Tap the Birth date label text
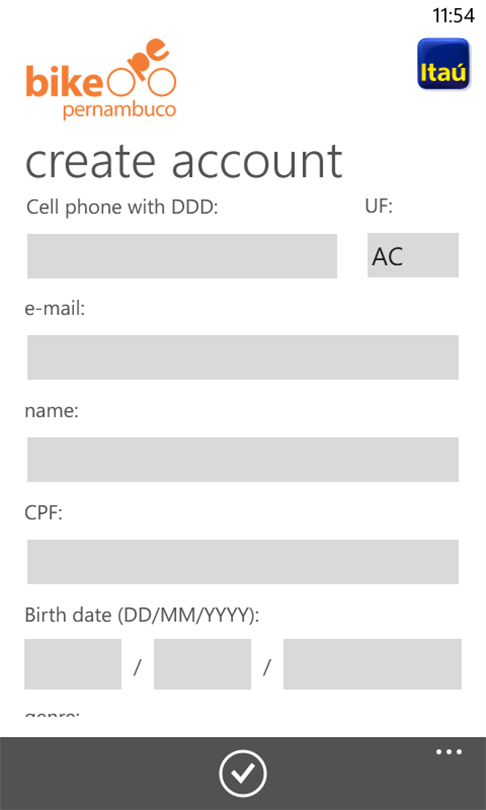486x810 pixels. point(142,616)
